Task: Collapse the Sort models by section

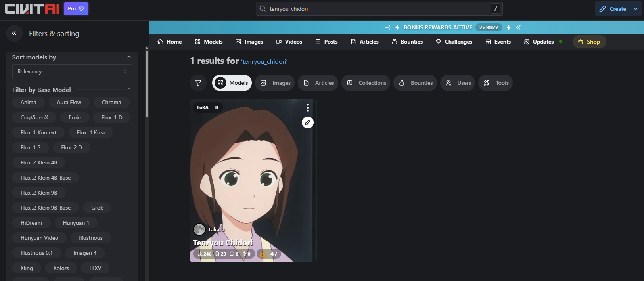Action: [129, 57]
